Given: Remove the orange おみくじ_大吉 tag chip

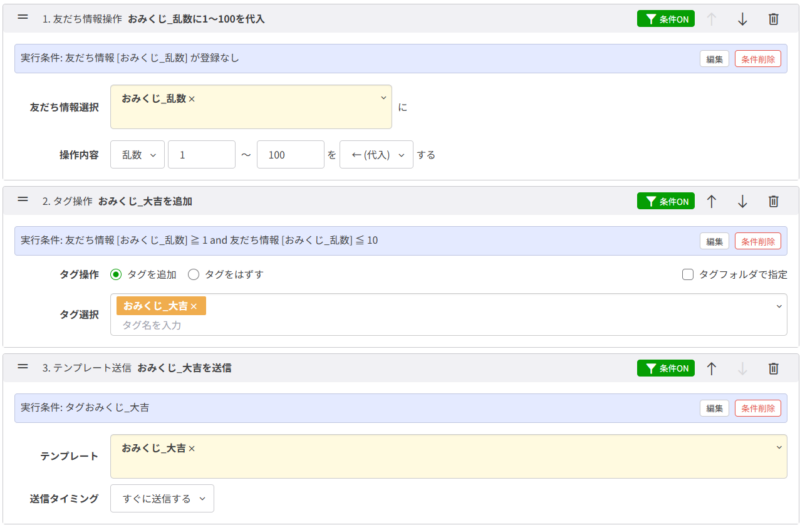Looking at the screenshot, I should pos(194,306).
